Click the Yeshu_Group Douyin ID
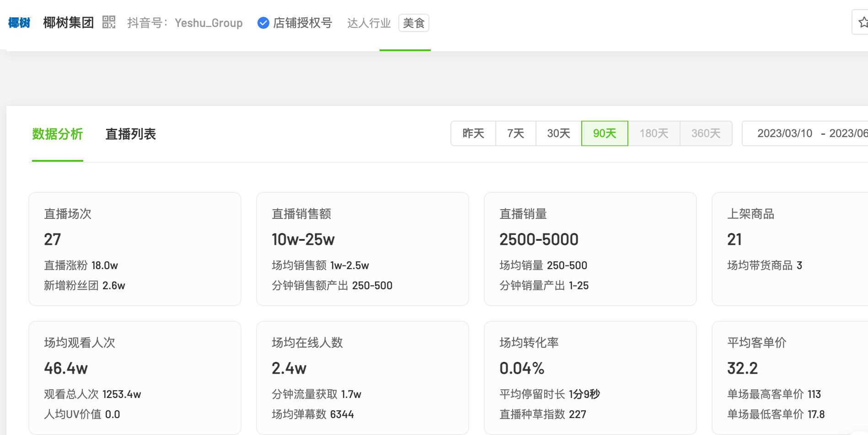This screenshot has height=435, width=868. (209, 23)
